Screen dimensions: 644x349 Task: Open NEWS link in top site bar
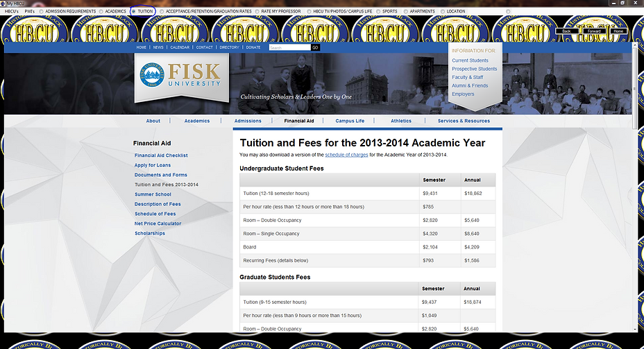pyautogui.click(x=158, y=47)
